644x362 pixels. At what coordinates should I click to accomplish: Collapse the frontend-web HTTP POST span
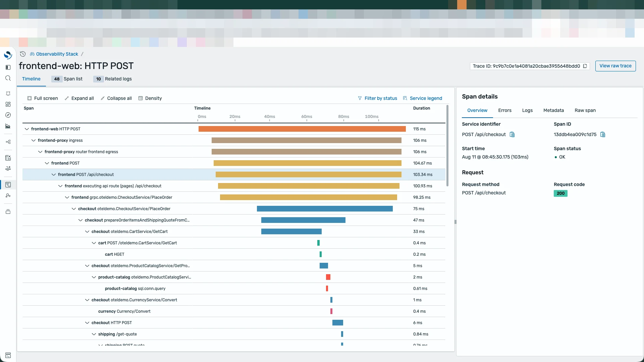[27, 129]
